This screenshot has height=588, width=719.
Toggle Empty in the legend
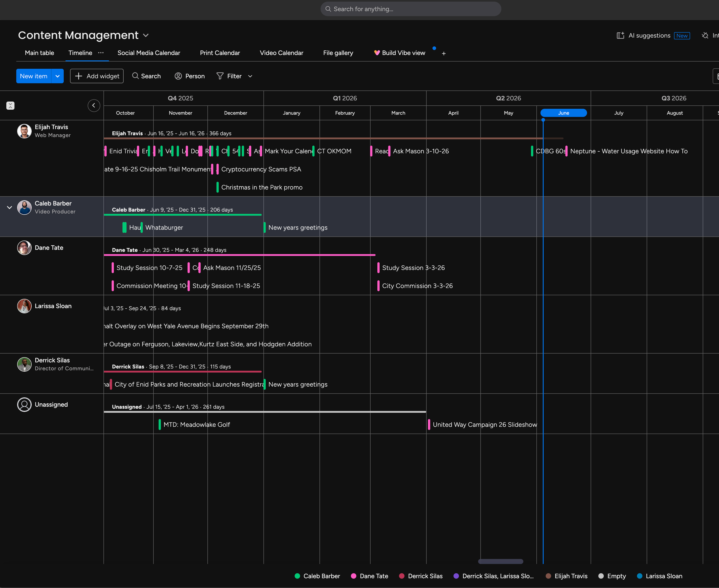coord(612,576)
